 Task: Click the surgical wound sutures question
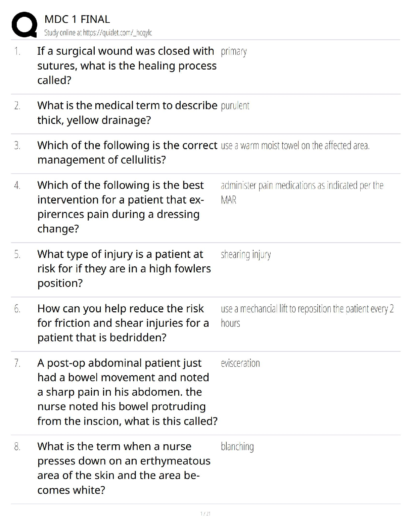[127, 65]
